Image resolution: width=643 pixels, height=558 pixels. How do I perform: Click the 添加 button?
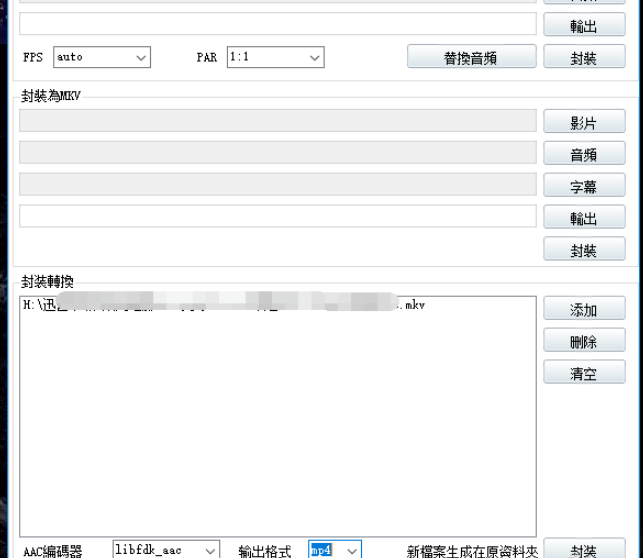click(584, 308)
